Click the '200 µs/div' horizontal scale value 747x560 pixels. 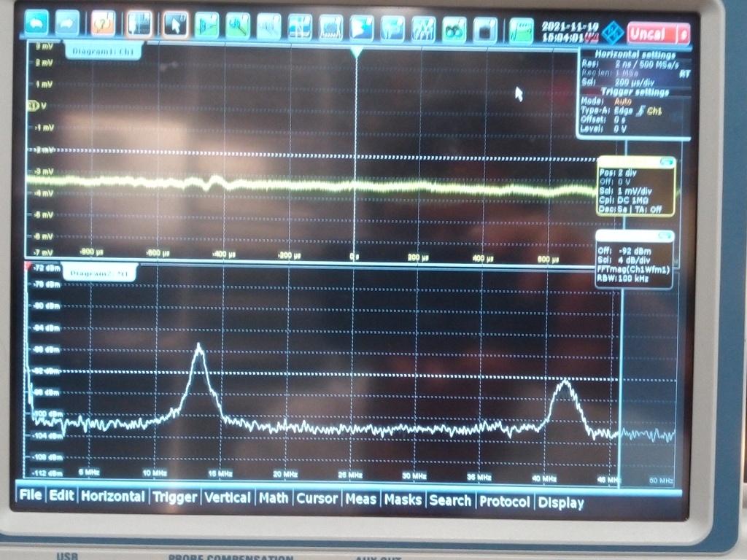coord(634,82)
